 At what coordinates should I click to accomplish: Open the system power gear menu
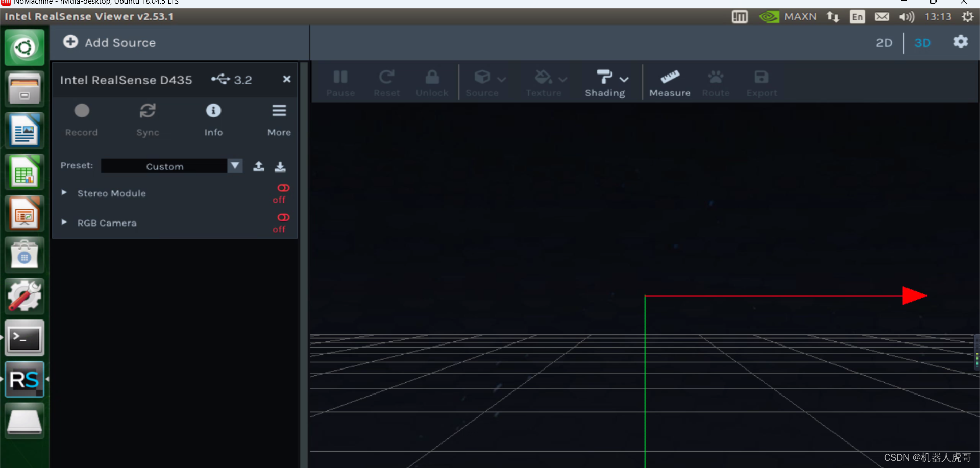pyautogui.click(x=968, y=17)
